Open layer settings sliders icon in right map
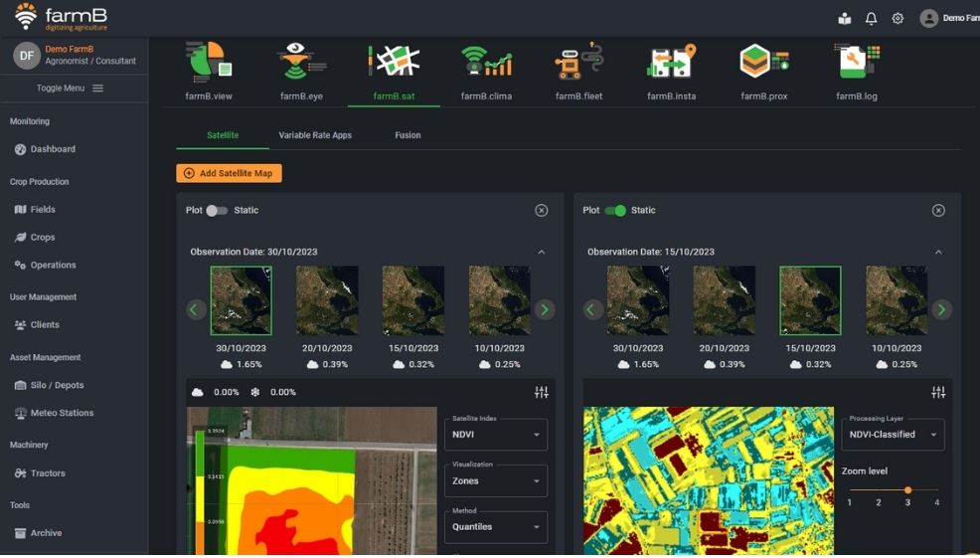The image size is (980, 558). pos(938,392)
